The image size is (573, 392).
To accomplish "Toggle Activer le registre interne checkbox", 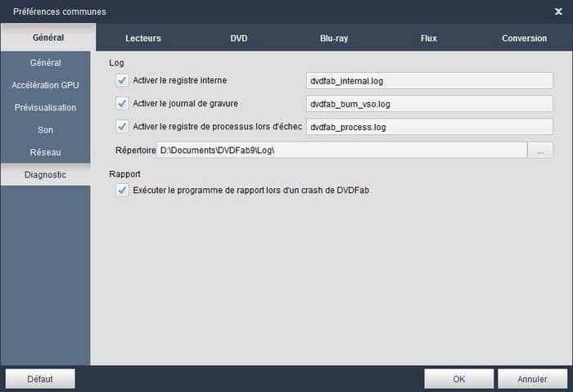I will [122, 80].
